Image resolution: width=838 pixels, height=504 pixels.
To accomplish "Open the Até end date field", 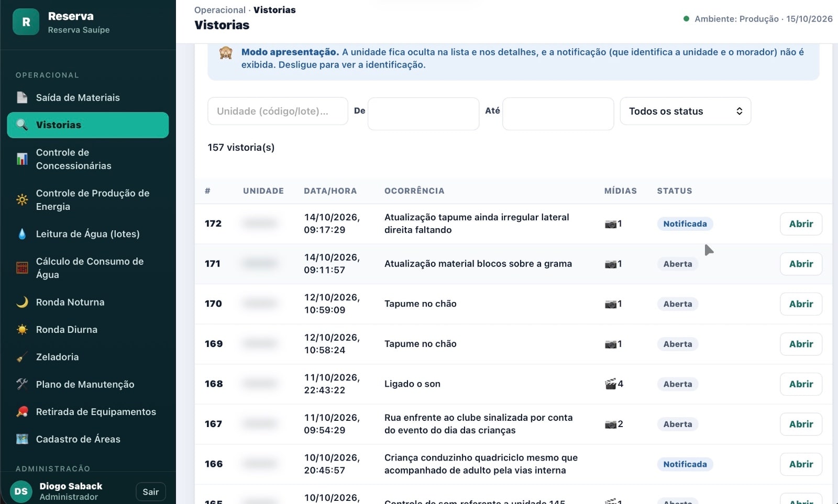I will (x=558, y=114).
